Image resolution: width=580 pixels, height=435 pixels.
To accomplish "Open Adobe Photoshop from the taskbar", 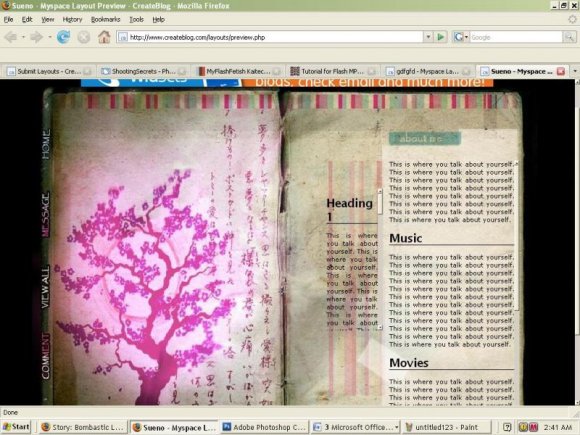I will (x=264, y=427).
